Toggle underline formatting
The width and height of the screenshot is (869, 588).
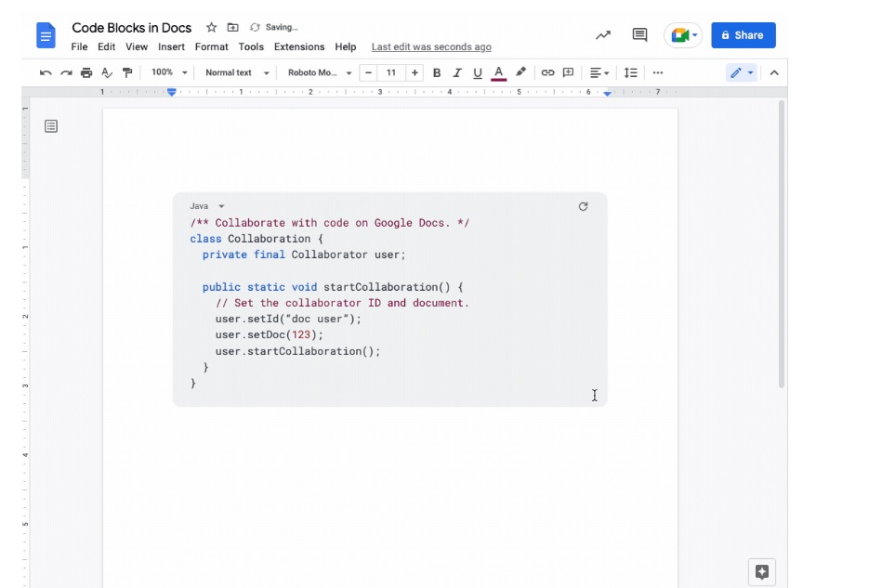point(478,73)
